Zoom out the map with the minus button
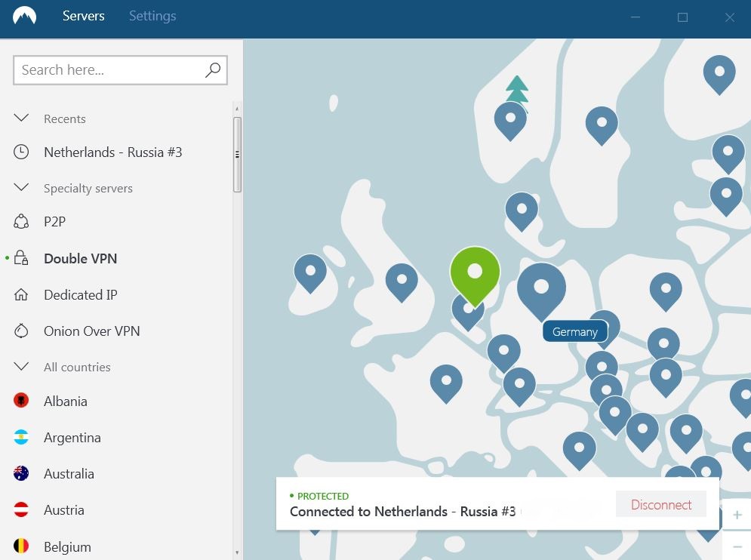Image resolution: width=751 pixels, height=560 pixels. [737, 546]
